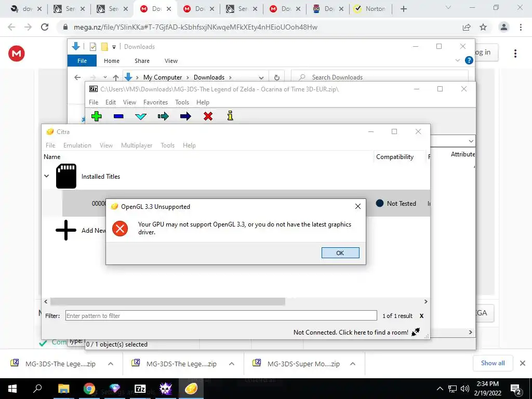The image size is (532, 399).
Task: Open Explorer quick access toolbar customize dropdown
Action: [114, 47]
